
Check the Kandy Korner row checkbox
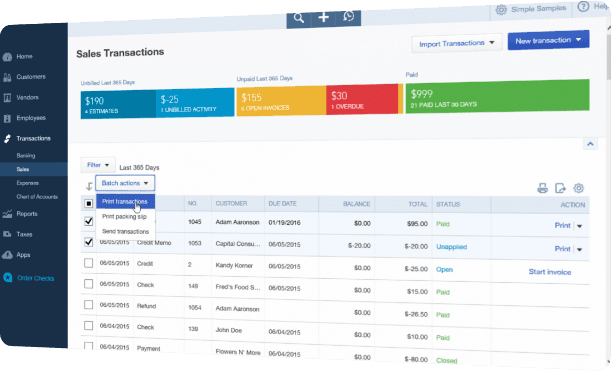pos(88,263)
